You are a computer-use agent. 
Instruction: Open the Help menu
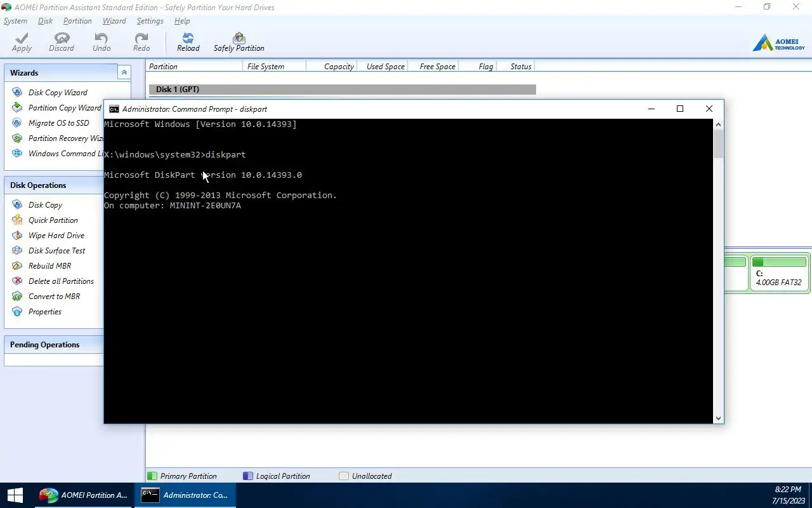point(182,21)
